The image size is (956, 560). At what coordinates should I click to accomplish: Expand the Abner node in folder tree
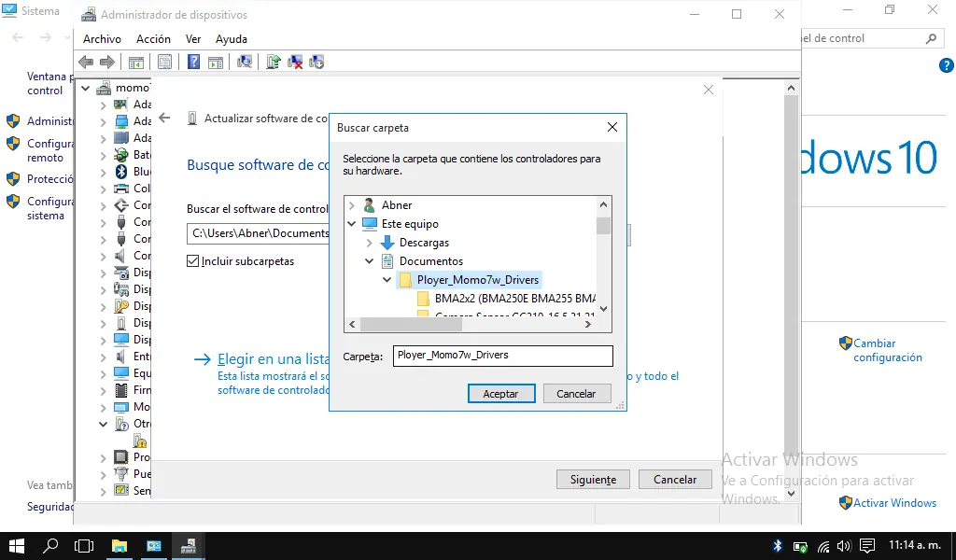coord(351,205)
